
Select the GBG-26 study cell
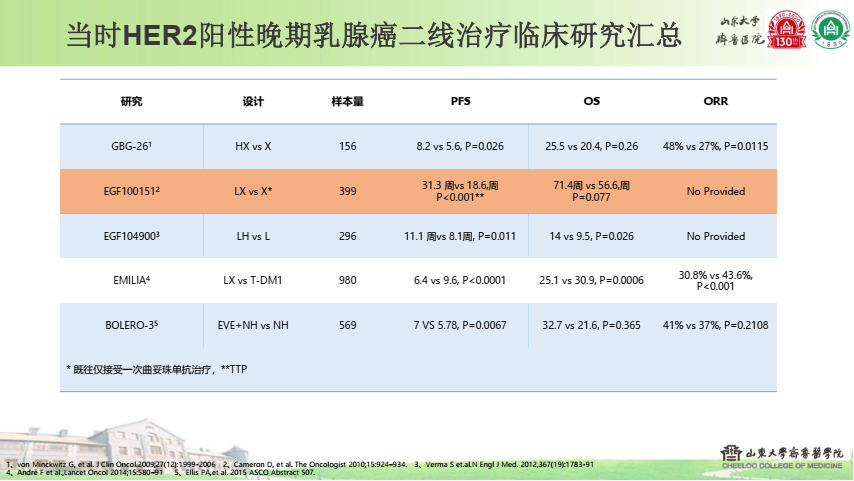[131, 146]
